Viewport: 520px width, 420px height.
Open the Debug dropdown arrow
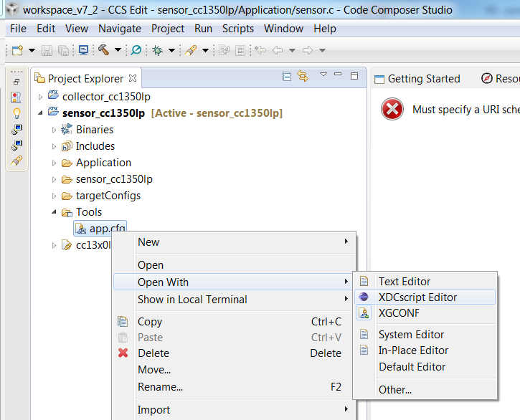click(x=172, y=51)
